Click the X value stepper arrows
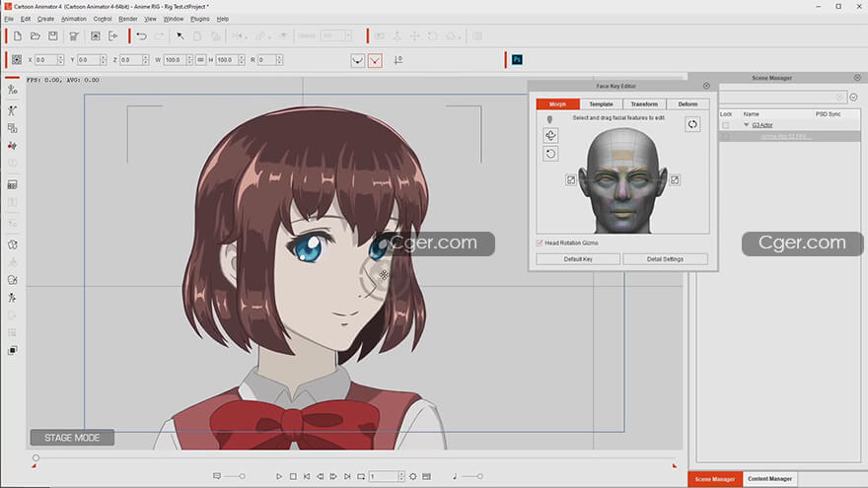Screen dimensions: 868x488 [x=60, y=60]
